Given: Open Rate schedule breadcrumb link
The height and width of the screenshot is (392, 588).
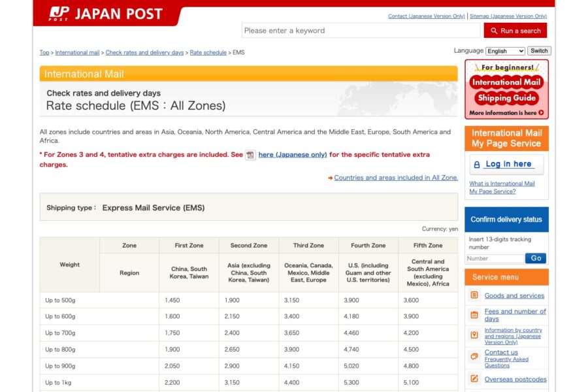Looking at the screenshot, I should click(x=208, y=52).
